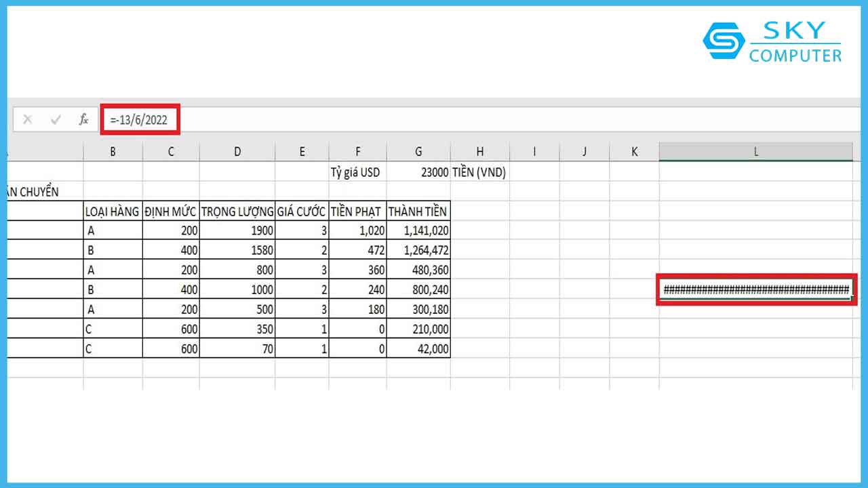Click the Enter checkmark icon in formula bar
868x488 pixels.
tap(56, 120)
